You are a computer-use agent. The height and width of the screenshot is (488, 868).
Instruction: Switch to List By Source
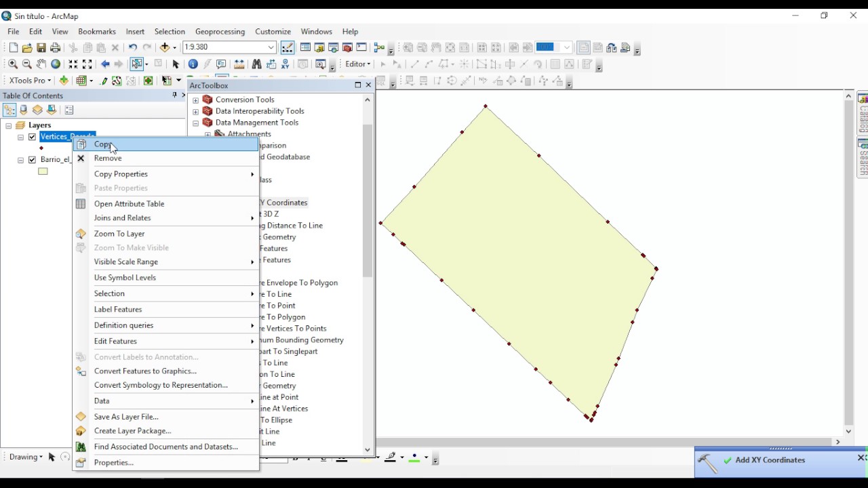24,110
